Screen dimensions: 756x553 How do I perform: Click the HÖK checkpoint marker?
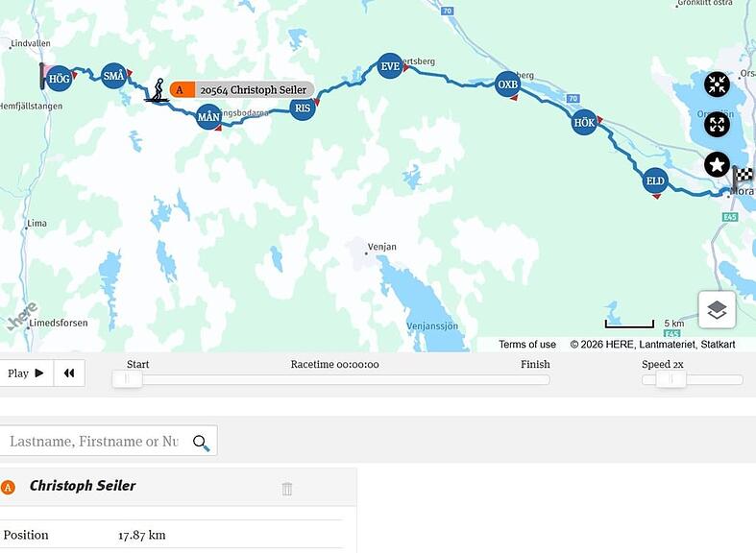pyautogui.click(x=584, y=122)
